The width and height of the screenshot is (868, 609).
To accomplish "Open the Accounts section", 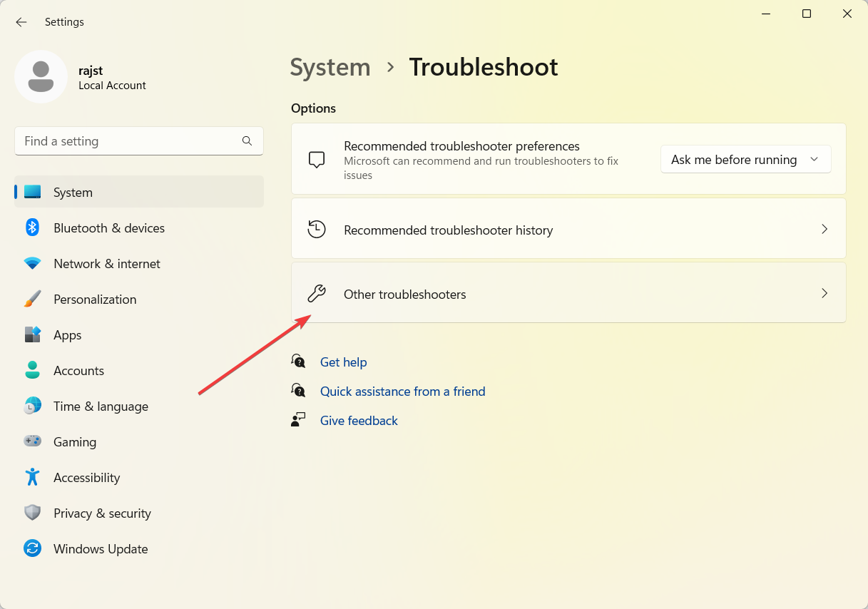I will pyautogui.click(x=78, y=371).
